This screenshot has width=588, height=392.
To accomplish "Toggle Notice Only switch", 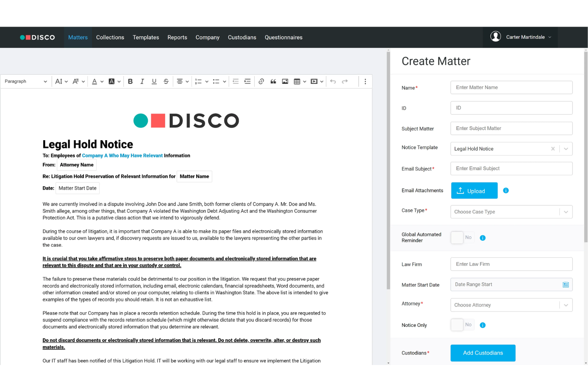I will coord(462,325).
